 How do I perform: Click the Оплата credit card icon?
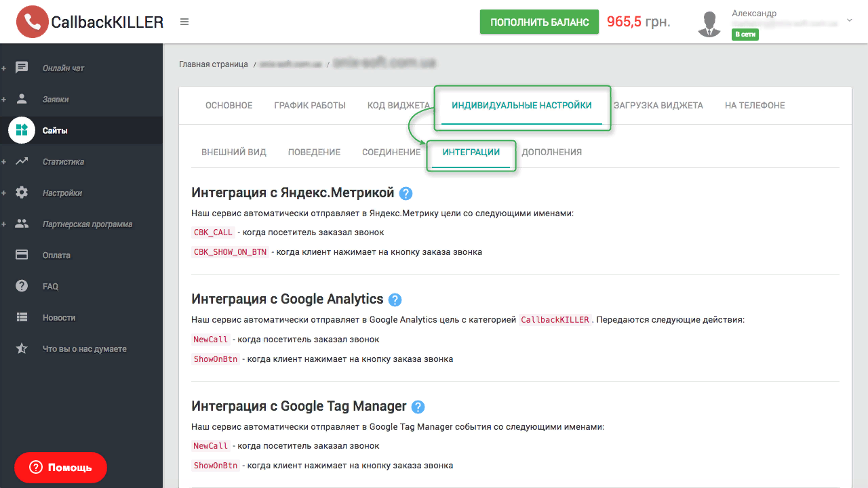tap(22, 255)
